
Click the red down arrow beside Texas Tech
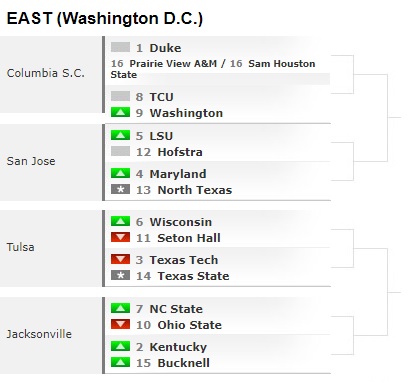[x=120, y=259]
